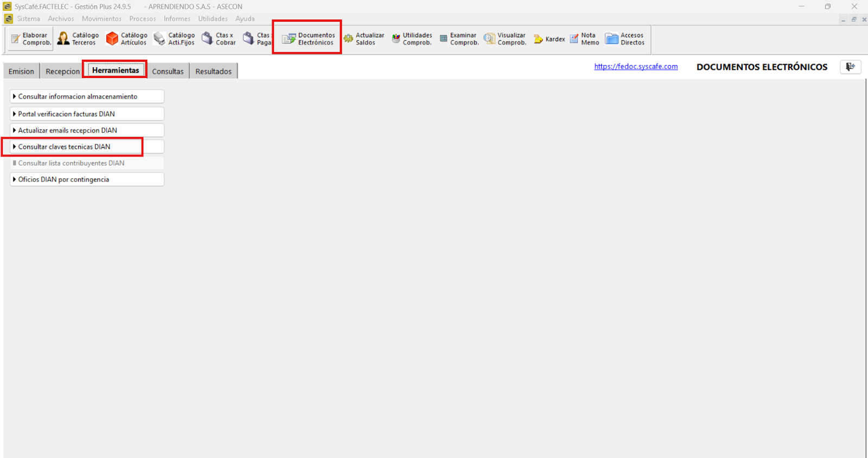Screen dimensions: 868x458
Task: Open Nota Memo from toolbar
Action: pyautogui.click(x=584, y=39)
